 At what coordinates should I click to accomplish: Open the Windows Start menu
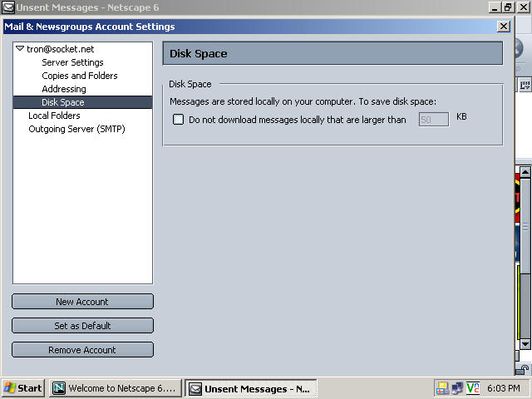coord(23,388)
